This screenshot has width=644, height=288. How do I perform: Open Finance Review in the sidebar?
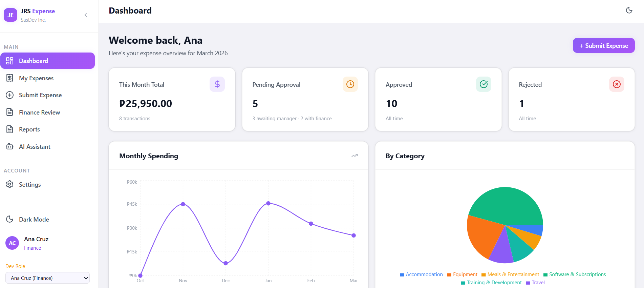pyautogui.click(x=39, y=112)
